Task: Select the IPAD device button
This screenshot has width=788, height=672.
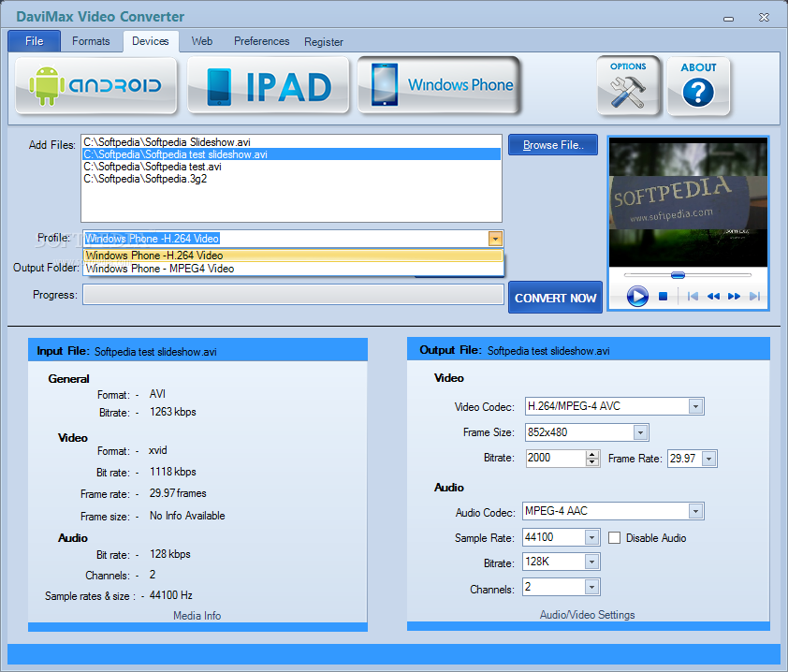Action: coord(268,85)
